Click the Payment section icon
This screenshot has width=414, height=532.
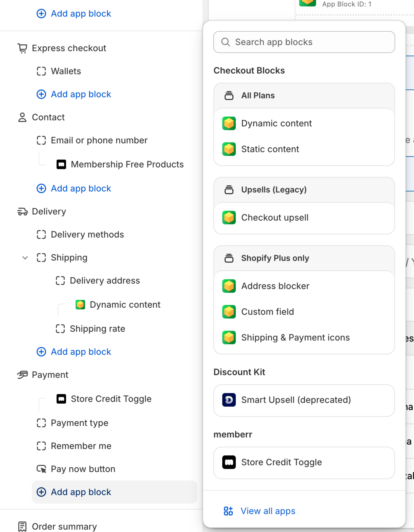[x=22, y=375]
